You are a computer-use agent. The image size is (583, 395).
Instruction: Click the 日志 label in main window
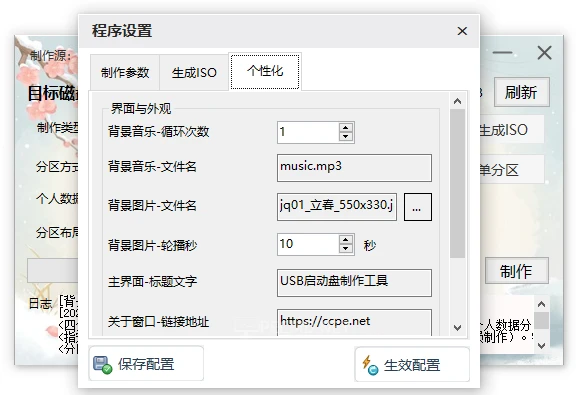40,304
